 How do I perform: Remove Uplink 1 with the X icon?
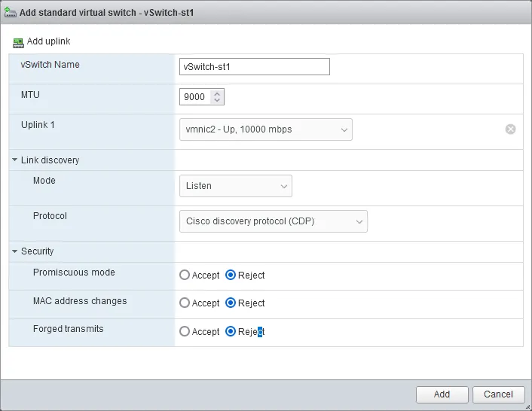click(x=510, y=129)
